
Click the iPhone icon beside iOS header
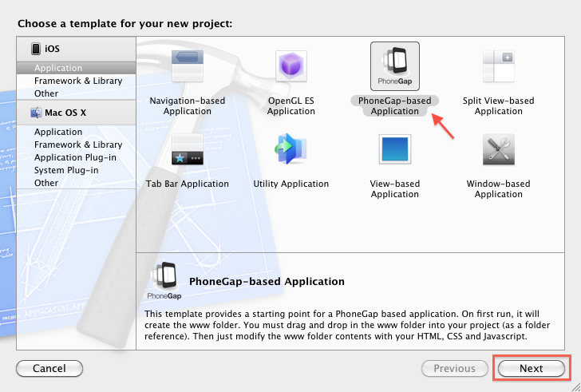click(36, 49)
